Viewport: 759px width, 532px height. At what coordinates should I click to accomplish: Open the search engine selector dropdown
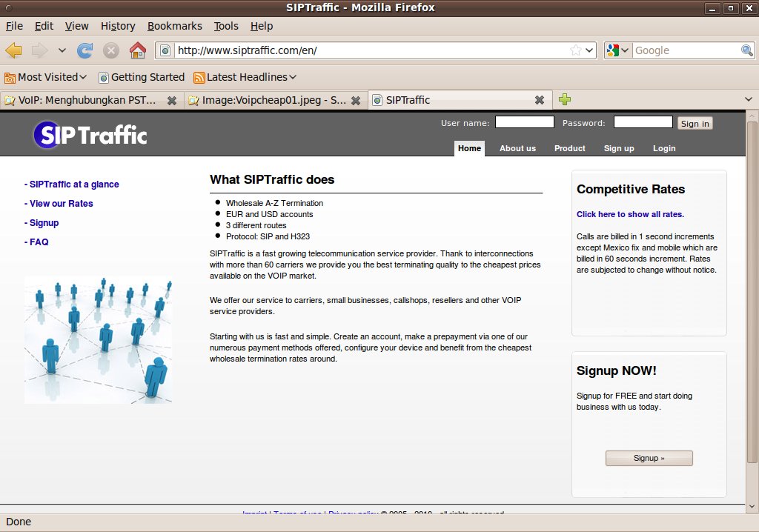tap(617, 50)
